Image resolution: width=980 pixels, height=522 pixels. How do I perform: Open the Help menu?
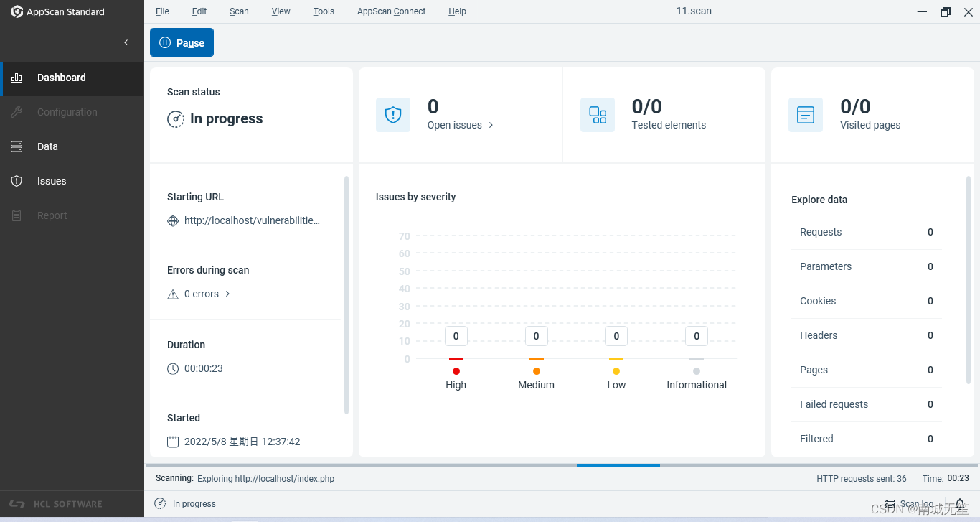tap(457, 11)
